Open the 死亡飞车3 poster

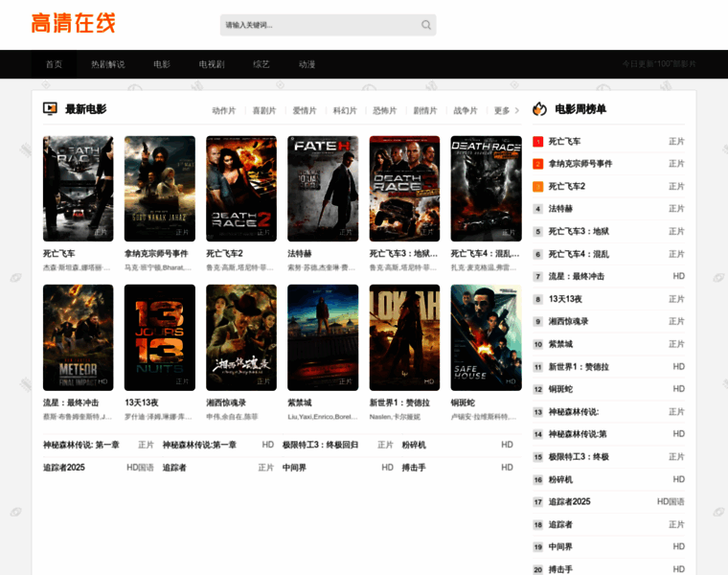click(404, 189)
